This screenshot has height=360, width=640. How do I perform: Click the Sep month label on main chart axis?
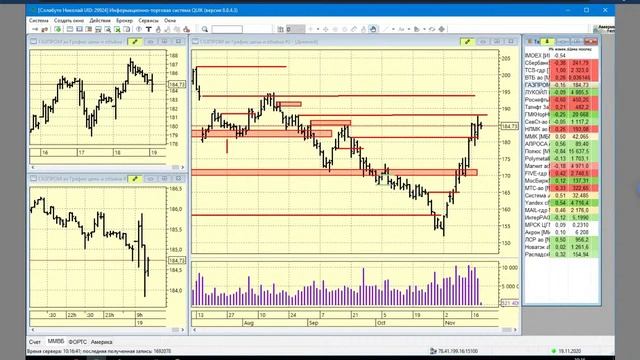tap(313, 323)
